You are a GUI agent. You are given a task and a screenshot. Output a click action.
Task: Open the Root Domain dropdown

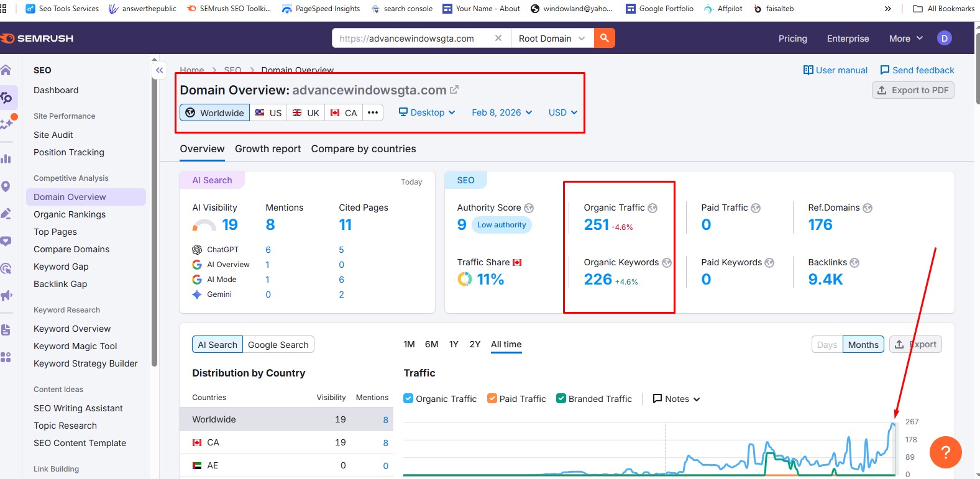552,38
